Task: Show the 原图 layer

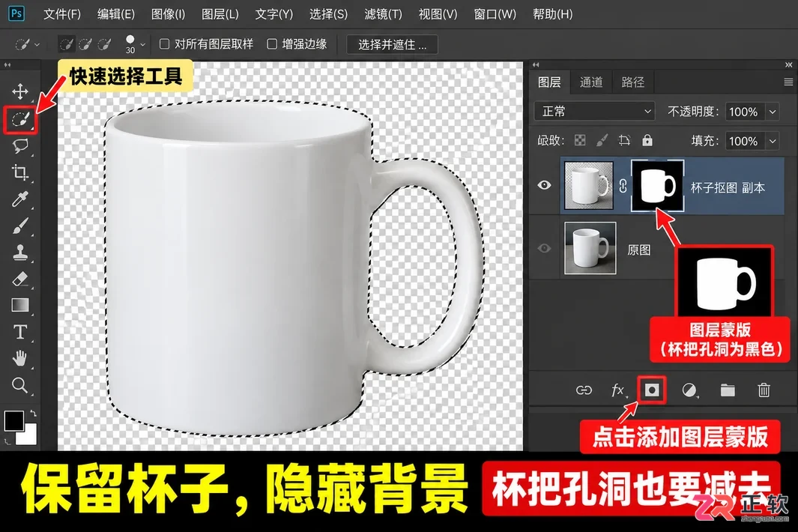Action: (544, 249)
